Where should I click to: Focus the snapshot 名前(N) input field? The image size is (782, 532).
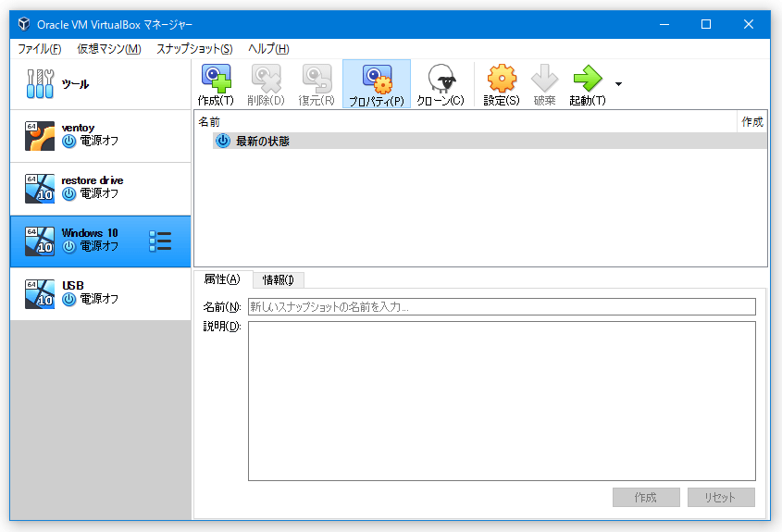pyautogui.click(x=502, y=306)
